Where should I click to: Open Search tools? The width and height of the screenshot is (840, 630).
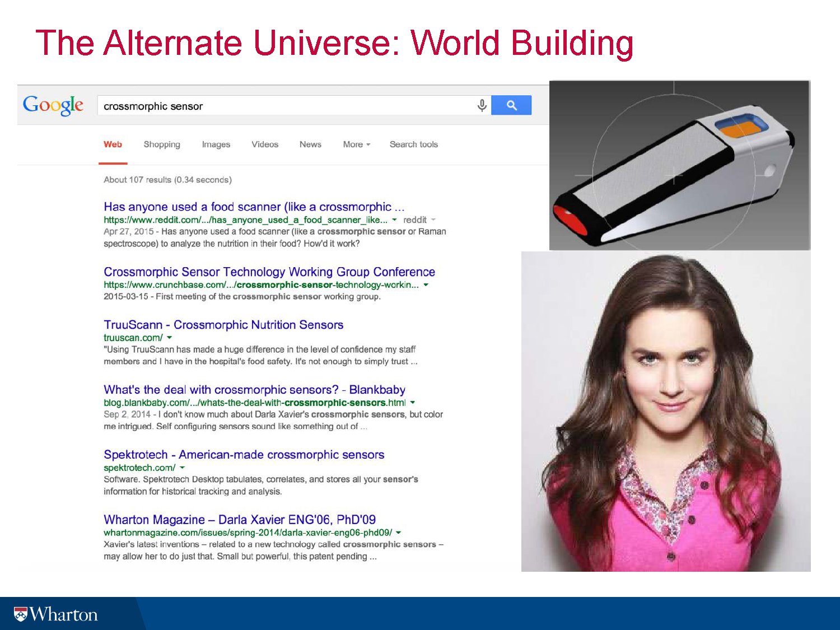click(414, 144)
